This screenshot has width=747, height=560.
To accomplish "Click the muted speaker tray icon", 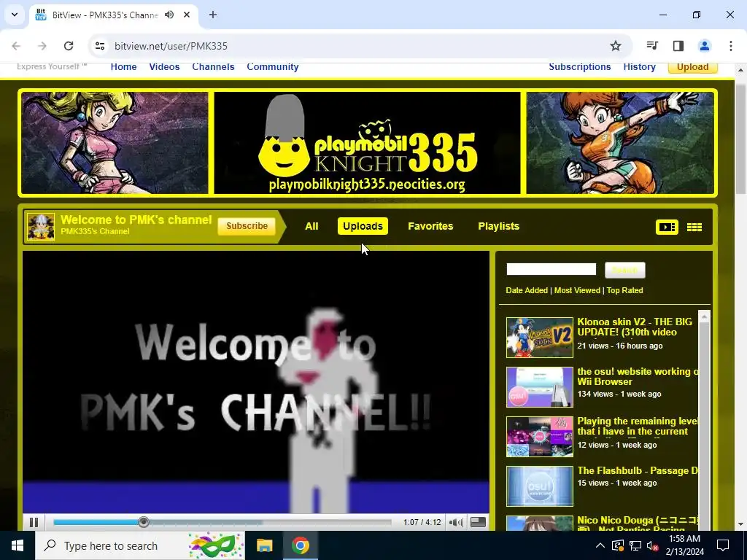I will [x=652, y=546].
